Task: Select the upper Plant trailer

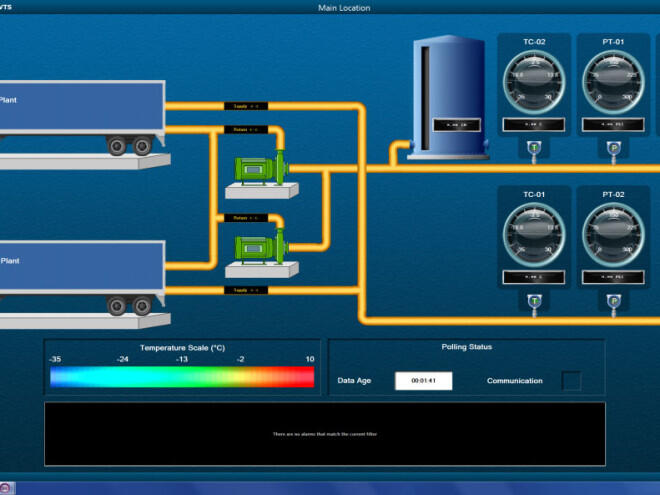Action: [x=82, y=118]
